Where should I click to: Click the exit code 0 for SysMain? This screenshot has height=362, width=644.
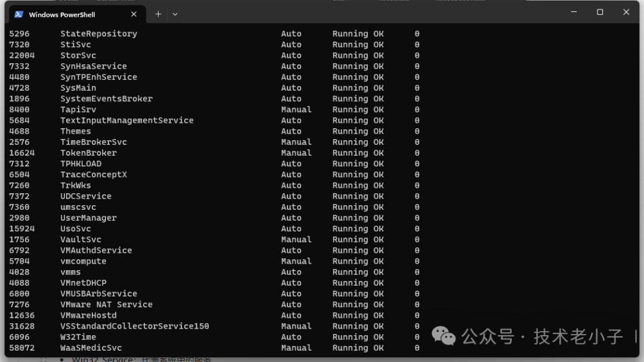pyautogui.click(x=417, y=88)
